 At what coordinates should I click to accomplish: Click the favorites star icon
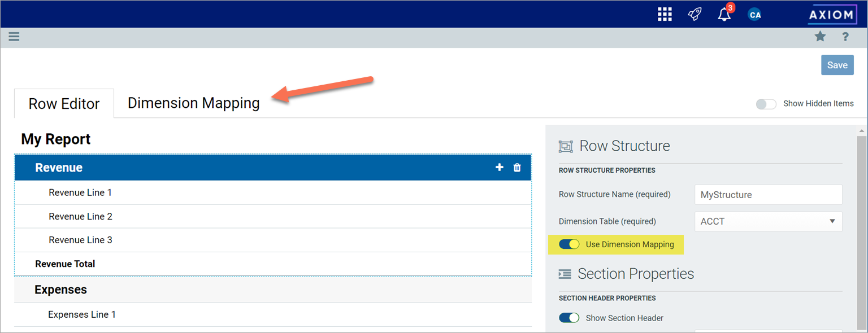tap(820, 37)
